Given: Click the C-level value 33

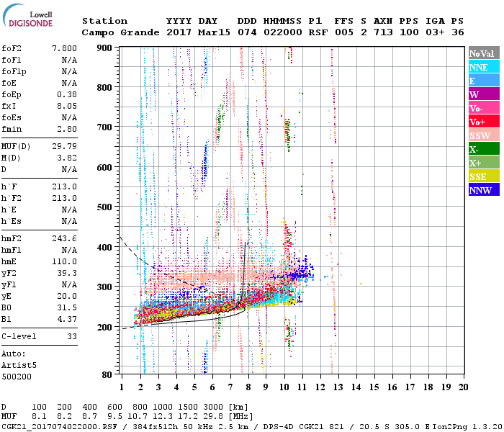Looking at the screenshot, I should tap(70, 336).
